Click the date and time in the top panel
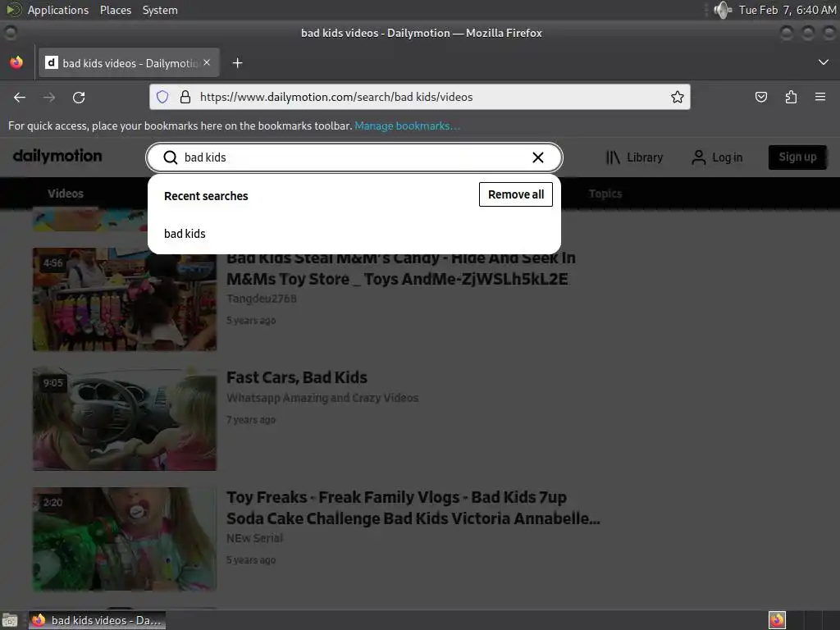 point(787,10)
